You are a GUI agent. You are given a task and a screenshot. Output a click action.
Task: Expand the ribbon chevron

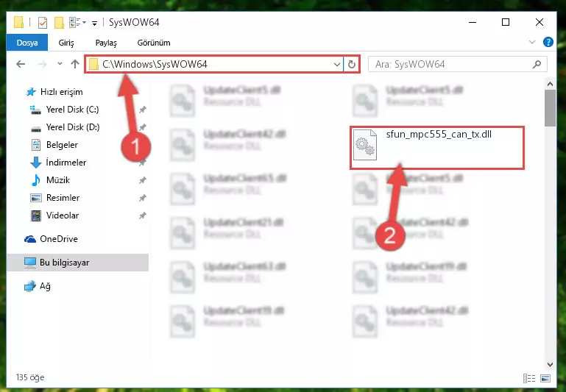click(532, 42)
